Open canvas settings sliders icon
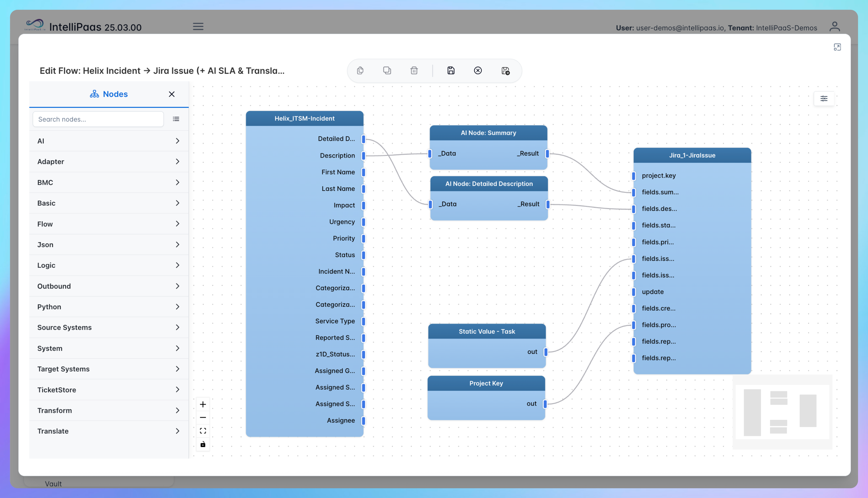The height and width of the screenshot is (498, 868). pyautogui.click(x=824, y=98)
